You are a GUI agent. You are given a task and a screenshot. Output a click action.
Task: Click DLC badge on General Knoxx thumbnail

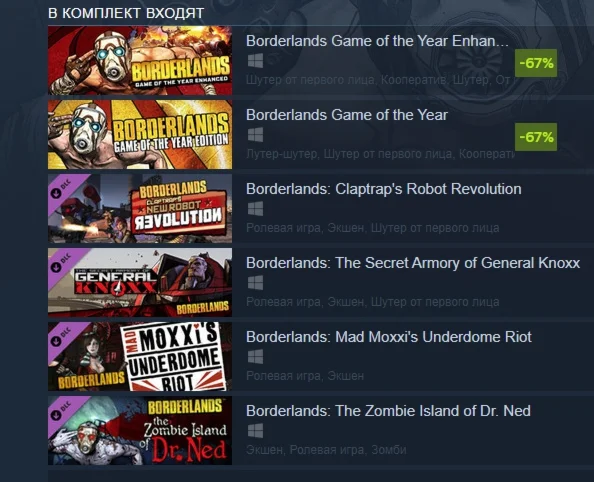pyautogui.click(x=62, y=263)
